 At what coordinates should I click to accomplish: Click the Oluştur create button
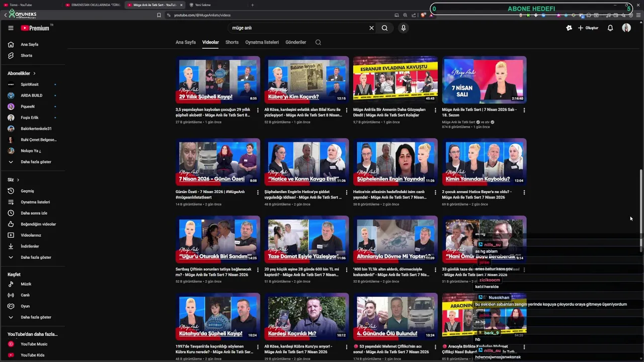[x=588, y=28]
